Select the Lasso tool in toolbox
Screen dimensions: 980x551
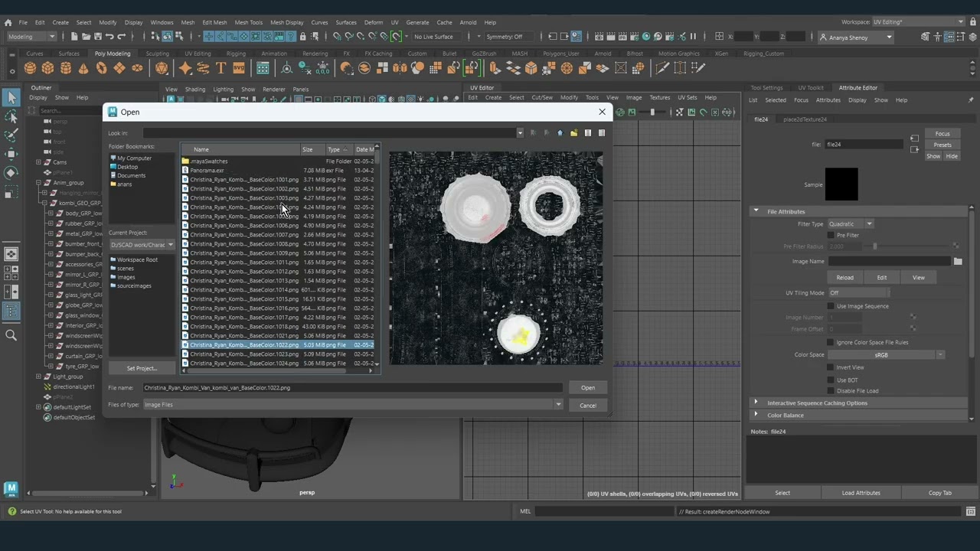coord(11,116)
